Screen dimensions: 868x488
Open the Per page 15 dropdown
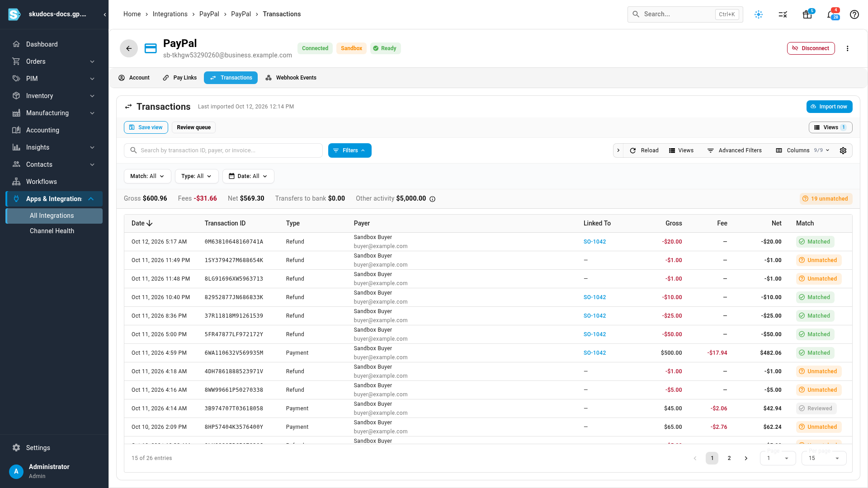coord(824,458)
